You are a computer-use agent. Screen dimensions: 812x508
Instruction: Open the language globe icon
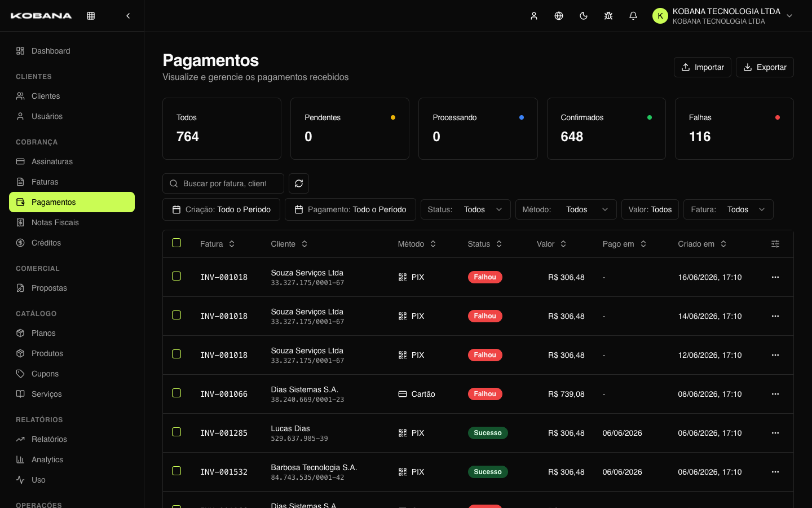[559, 16]
